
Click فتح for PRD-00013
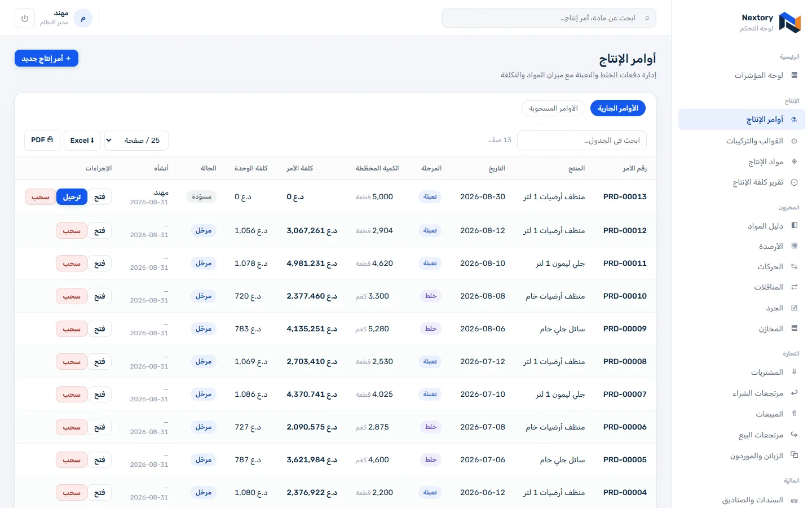coord(100,197)
